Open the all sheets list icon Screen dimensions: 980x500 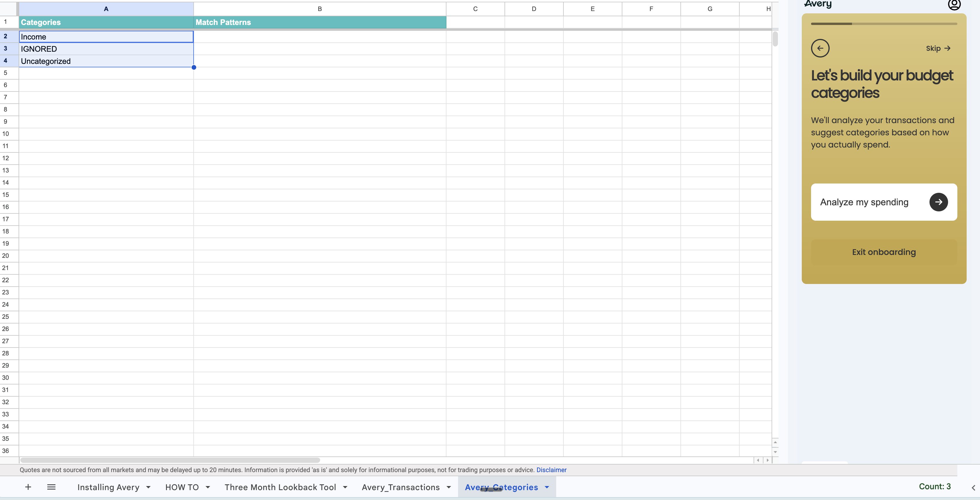point(51,487)
